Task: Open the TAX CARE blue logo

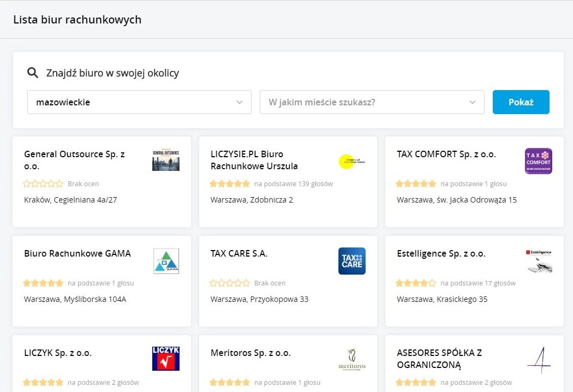Action: (352, 261)
